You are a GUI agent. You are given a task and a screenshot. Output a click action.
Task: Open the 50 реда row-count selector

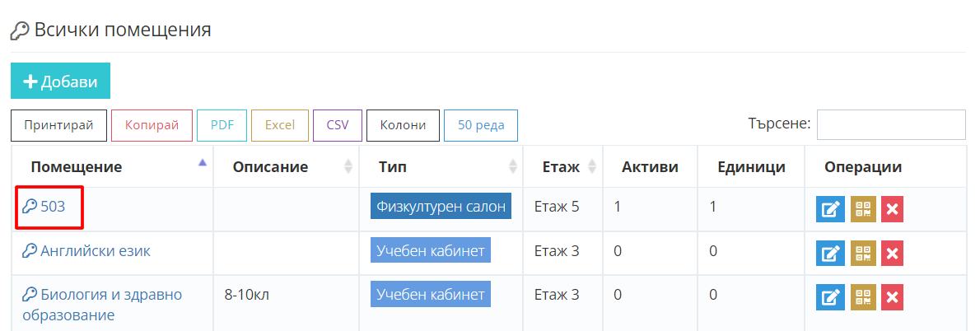point(481,125)
